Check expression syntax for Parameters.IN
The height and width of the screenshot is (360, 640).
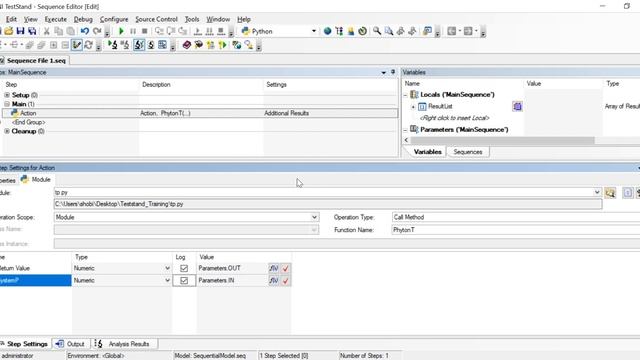285,280
